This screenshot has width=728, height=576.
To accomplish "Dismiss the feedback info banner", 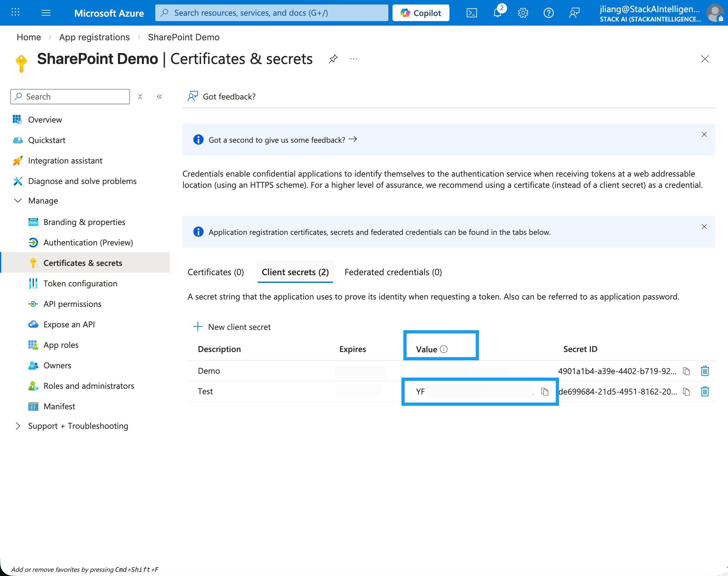I will pos(704,134).
